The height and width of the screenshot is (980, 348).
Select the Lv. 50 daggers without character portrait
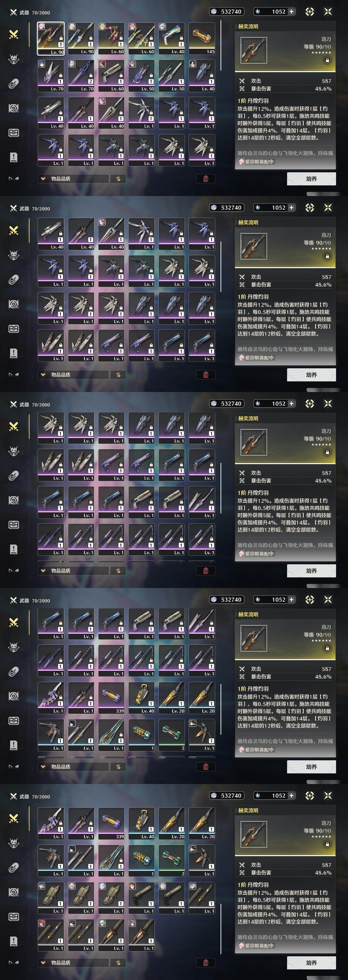(172, 76)
